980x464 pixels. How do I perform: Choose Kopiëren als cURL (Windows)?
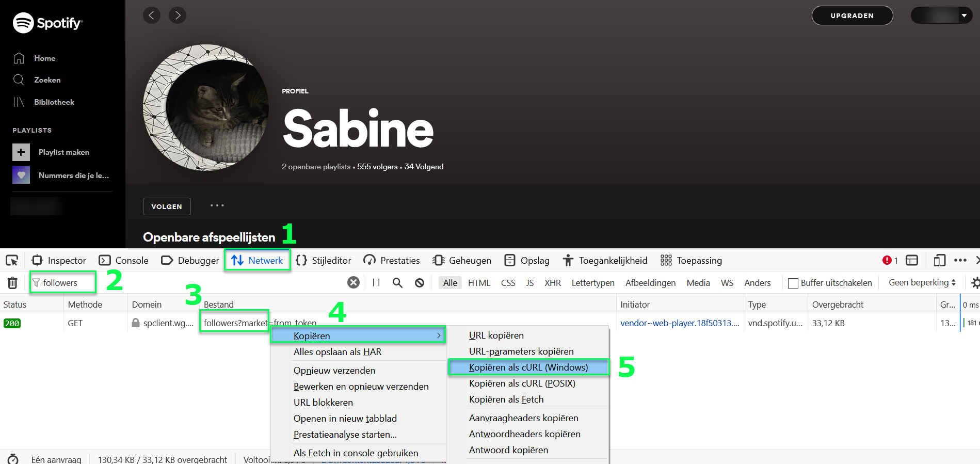[x=528, y=367]
